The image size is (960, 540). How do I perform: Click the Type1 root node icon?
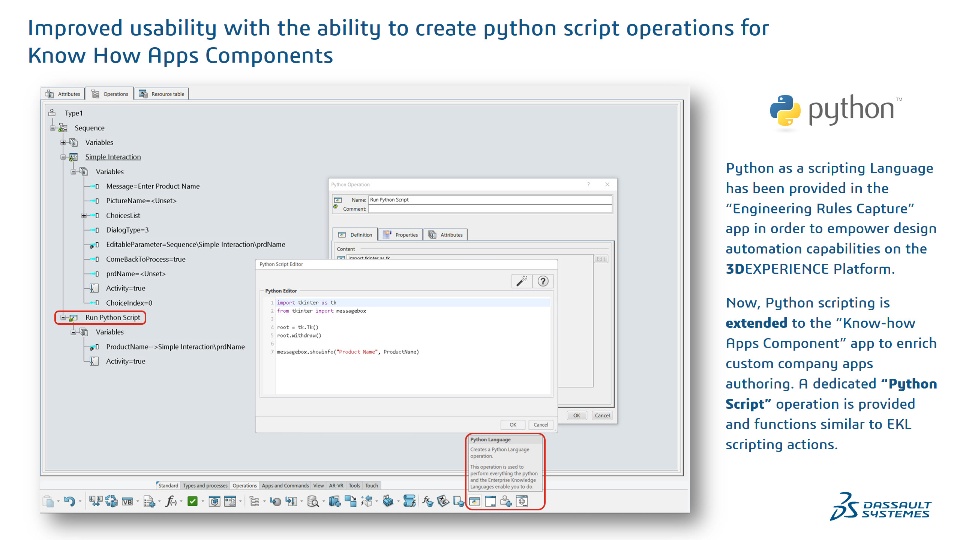tap(52, 113)
